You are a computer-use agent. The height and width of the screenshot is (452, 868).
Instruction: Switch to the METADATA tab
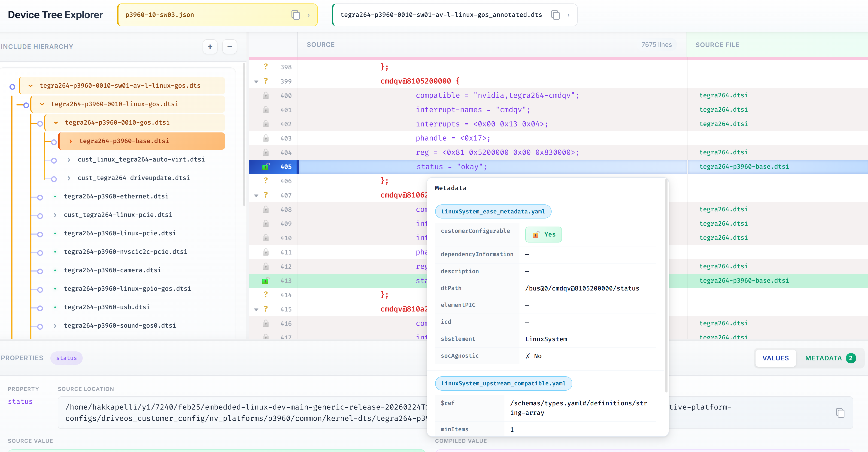[x=830, y=358]
